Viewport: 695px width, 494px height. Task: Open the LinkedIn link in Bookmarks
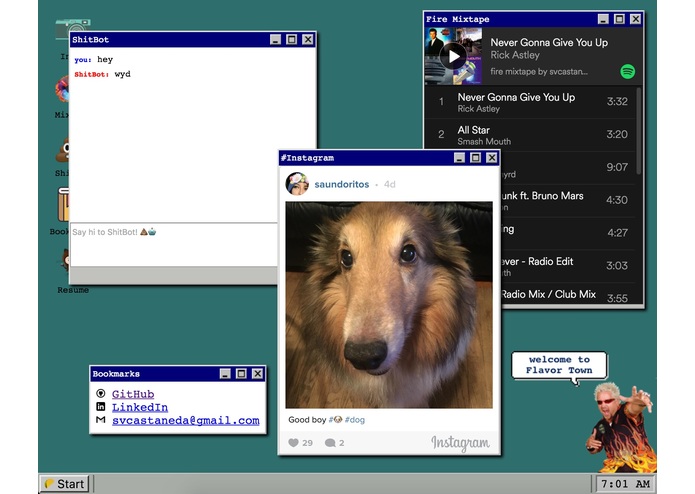click(x=140, y=407)
